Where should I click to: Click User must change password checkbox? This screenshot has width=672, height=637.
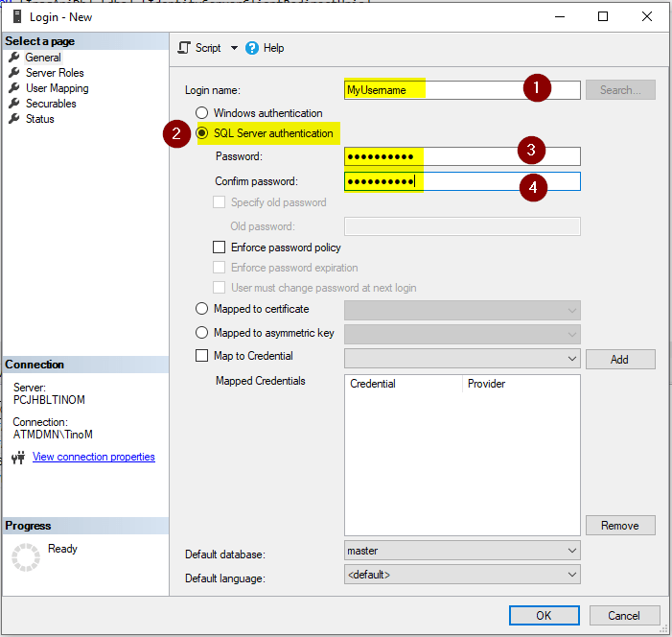(x=219, y=288)
